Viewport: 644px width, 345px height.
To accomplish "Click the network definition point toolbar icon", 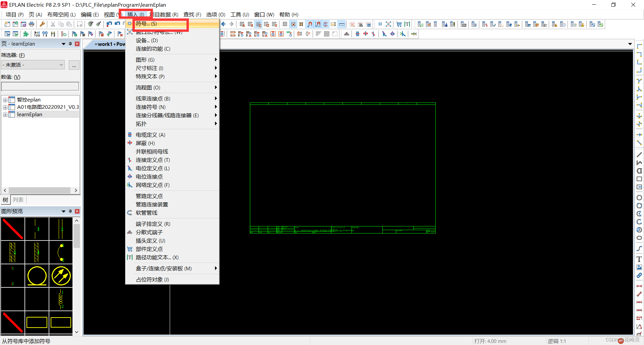I will click(x=403, y=34).
